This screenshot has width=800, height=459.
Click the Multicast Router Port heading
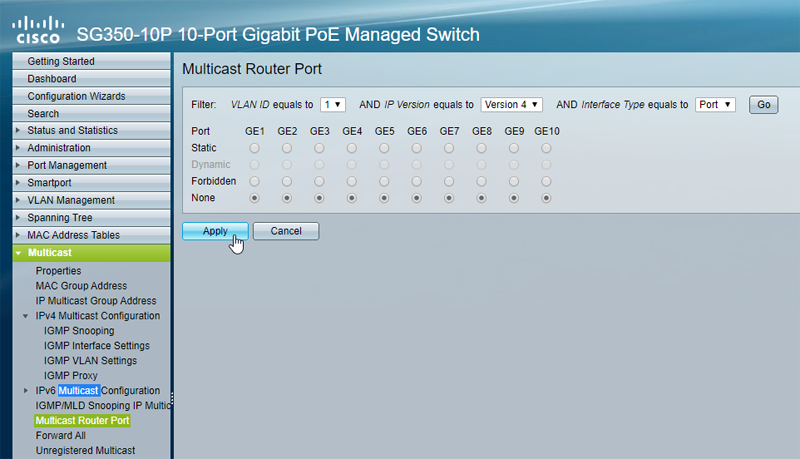252,69
